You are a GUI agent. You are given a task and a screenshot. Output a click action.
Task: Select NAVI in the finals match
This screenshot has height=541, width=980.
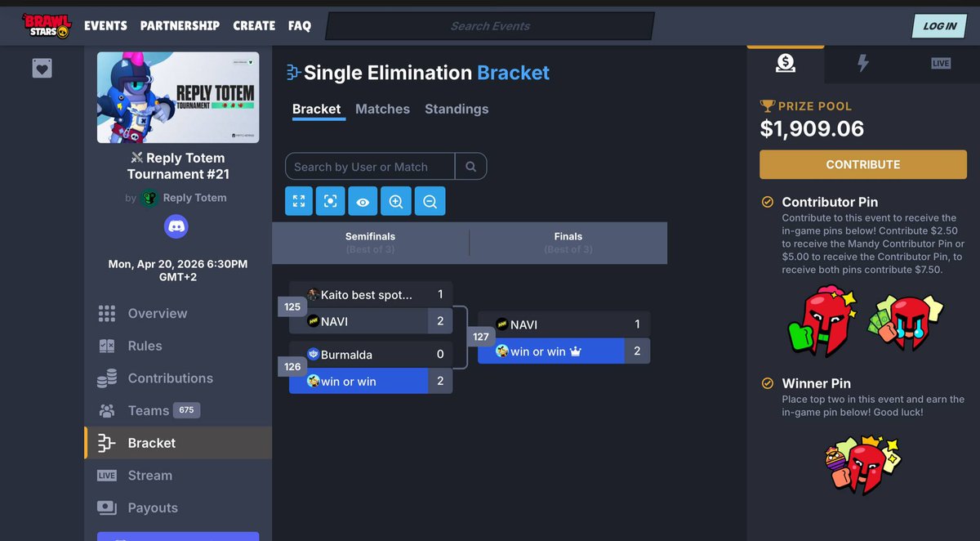click(x=563, y=324)
